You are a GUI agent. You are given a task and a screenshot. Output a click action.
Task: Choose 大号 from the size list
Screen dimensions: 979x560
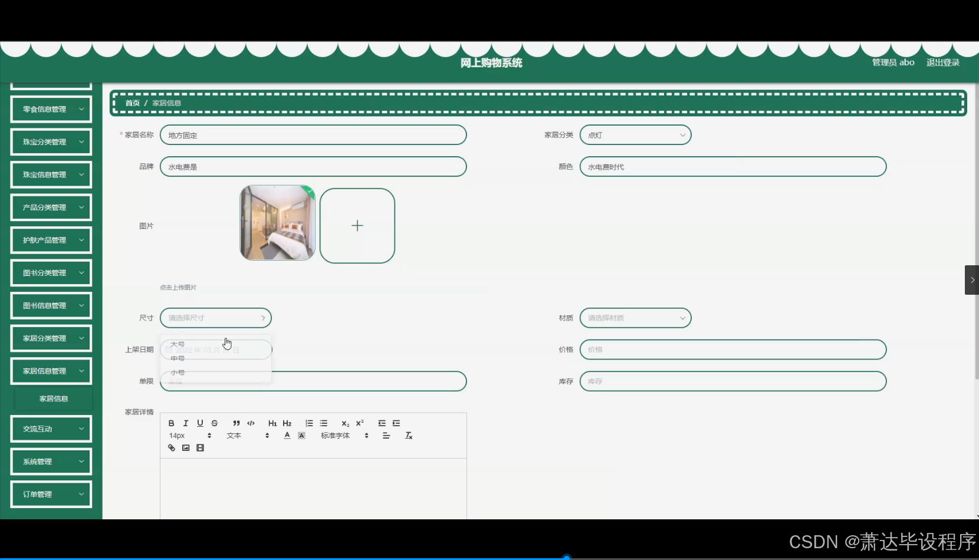coord(216,344)
